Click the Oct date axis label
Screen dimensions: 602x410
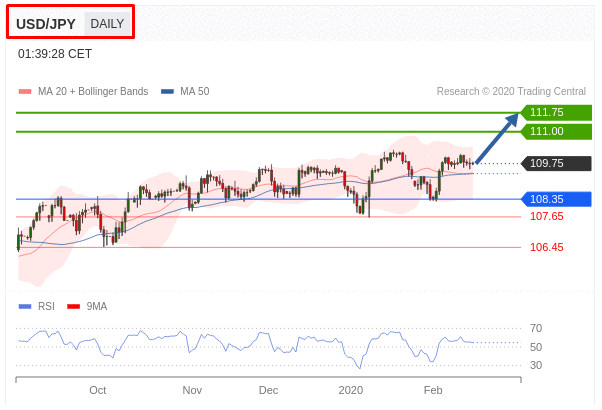(98, 390)
